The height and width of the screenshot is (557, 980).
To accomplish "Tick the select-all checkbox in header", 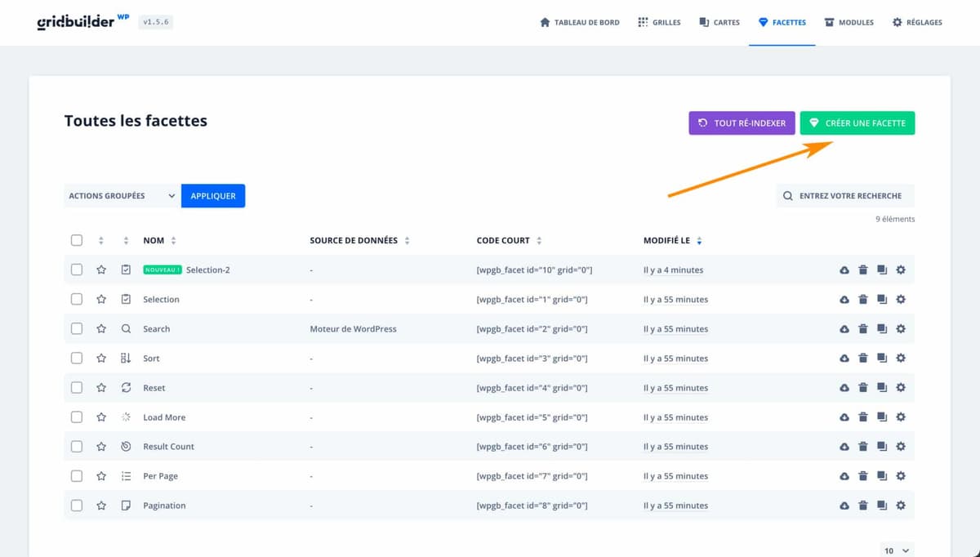I will (77, 240).
